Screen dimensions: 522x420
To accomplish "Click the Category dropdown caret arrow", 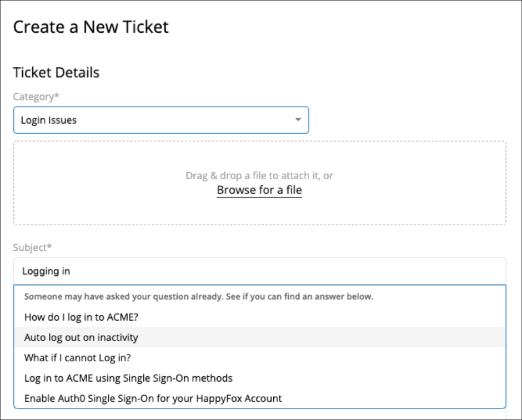I will [298, 120].
